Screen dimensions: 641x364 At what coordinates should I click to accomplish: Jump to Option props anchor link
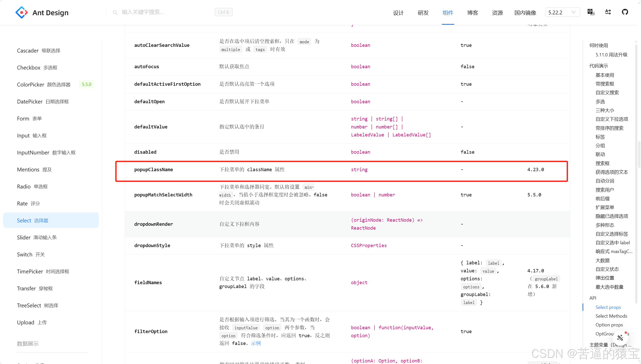coord(609,325)
